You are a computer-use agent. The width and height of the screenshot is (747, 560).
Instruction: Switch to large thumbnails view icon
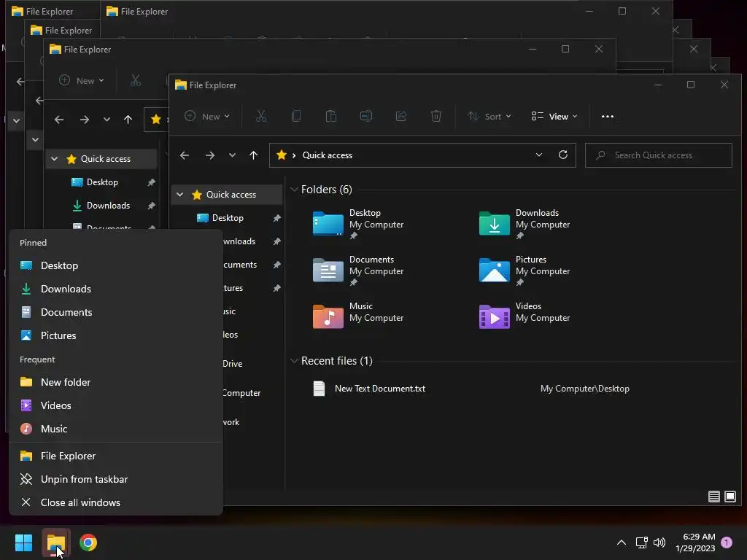pyautogui.click(x=729, y=497)
